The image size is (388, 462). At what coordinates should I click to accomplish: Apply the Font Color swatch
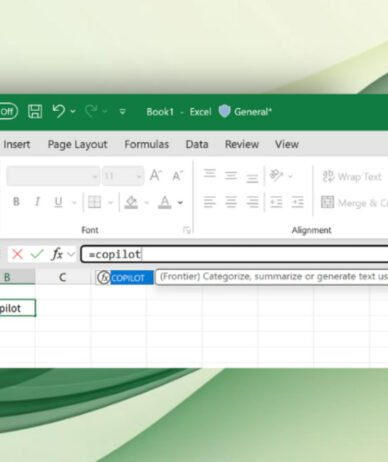pos(165,202)
